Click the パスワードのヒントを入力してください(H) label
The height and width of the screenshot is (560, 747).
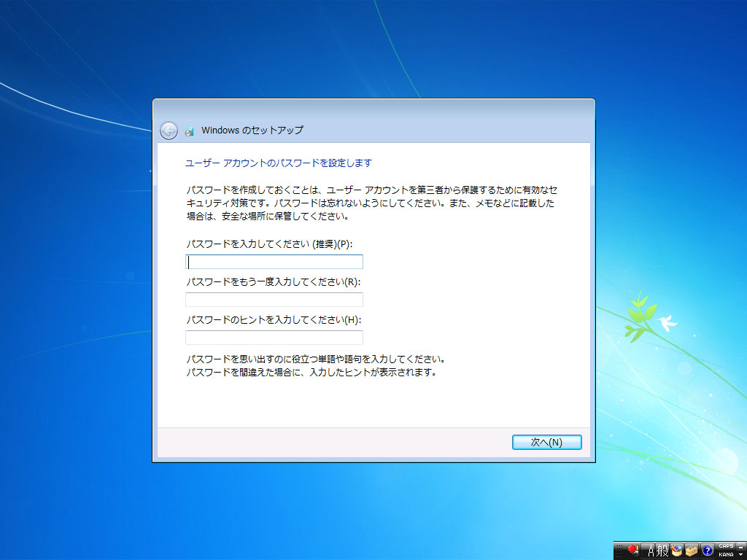coord(274,320)
